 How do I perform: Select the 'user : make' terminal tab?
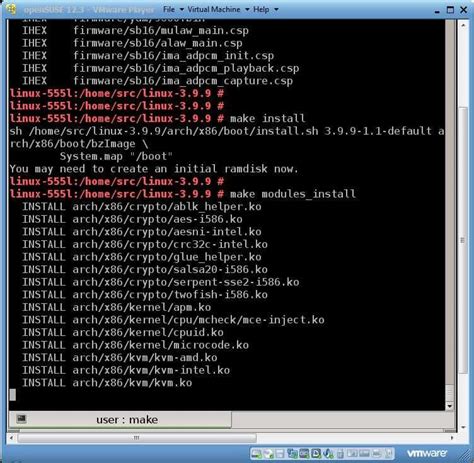[x=120, y=420]
